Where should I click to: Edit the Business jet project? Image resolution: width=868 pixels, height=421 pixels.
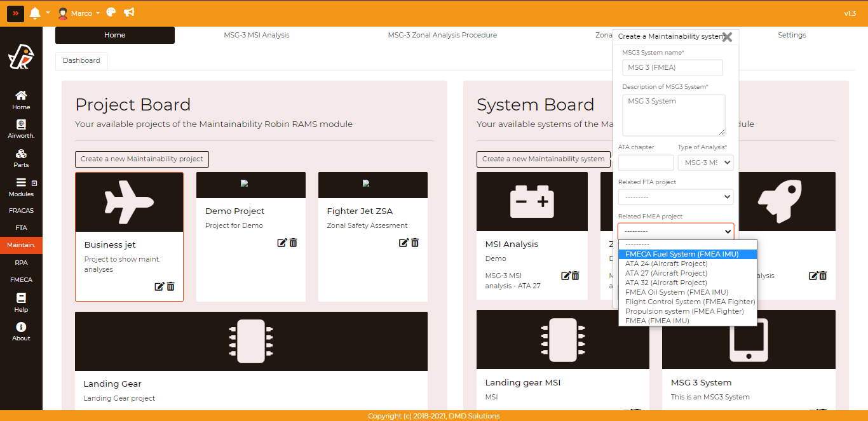point(159,286)
